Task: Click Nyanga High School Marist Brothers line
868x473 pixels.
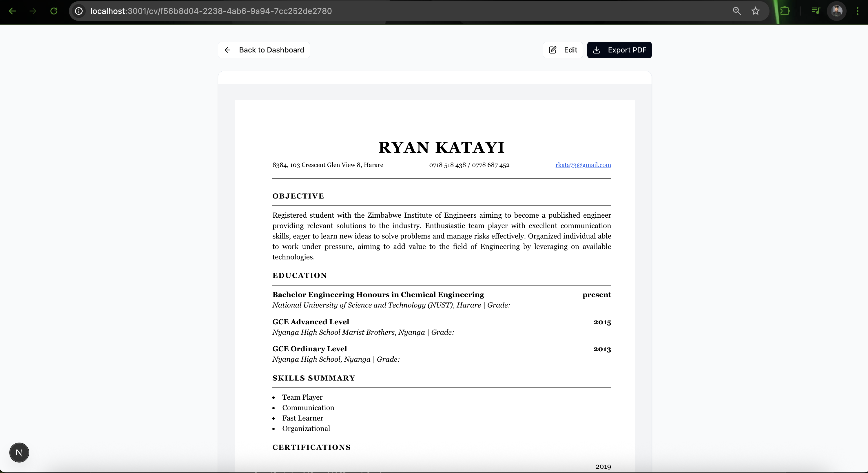Action: (363, 332)
